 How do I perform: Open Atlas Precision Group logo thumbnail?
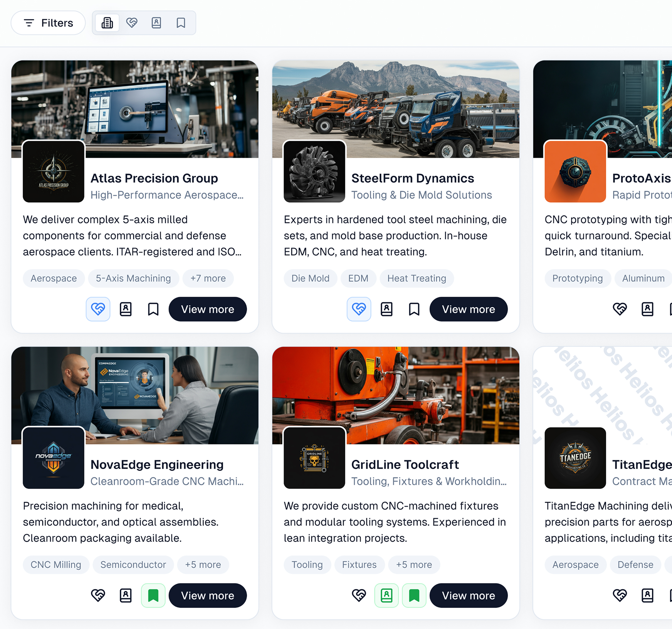[54, 172]
